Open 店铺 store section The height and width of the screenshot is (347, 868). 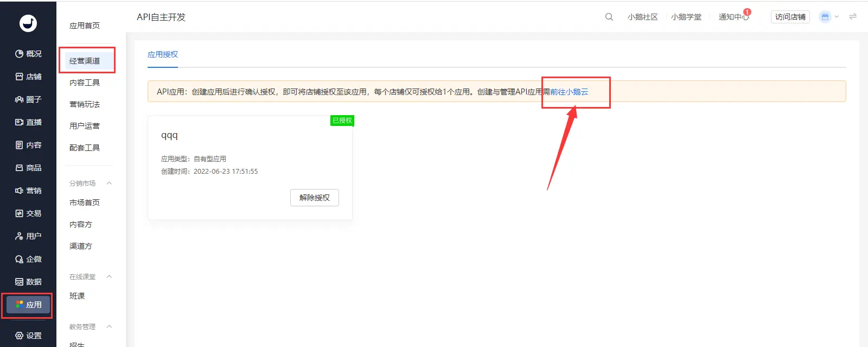point(28,77)
